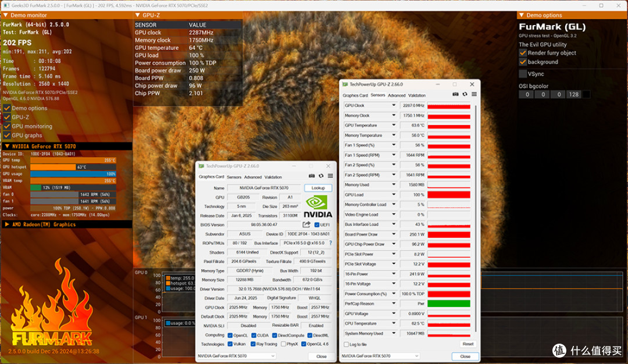Toggle the UEFI checkbox in GPU-Z

[x=317, y=224]
